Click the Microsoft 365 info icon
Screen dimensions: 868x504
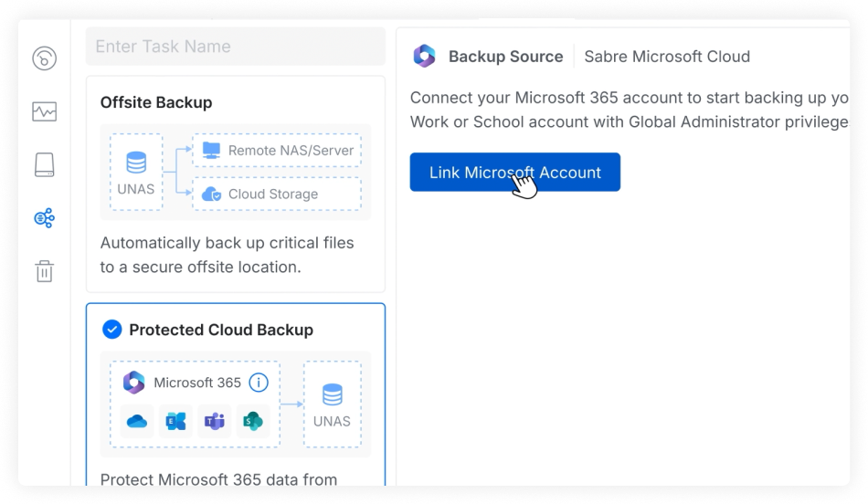259,383
